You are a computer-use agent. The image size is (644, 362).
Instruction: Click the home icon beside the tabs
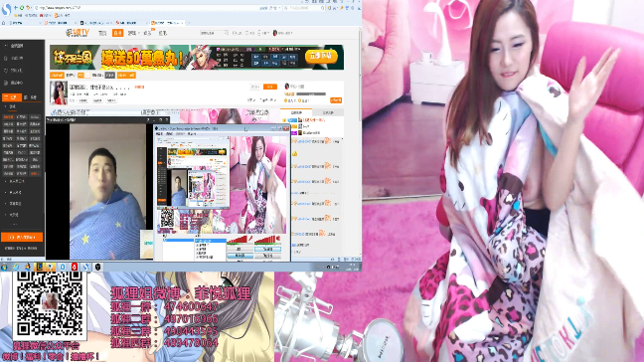[x=4, y=23]
